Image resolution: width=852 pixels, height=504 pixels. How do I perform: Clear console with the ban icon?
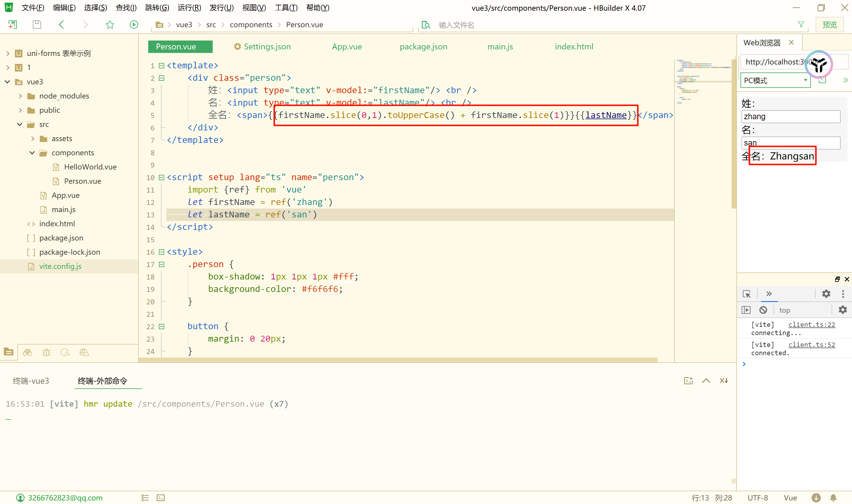pyautogui.click(x=763, y=310)
